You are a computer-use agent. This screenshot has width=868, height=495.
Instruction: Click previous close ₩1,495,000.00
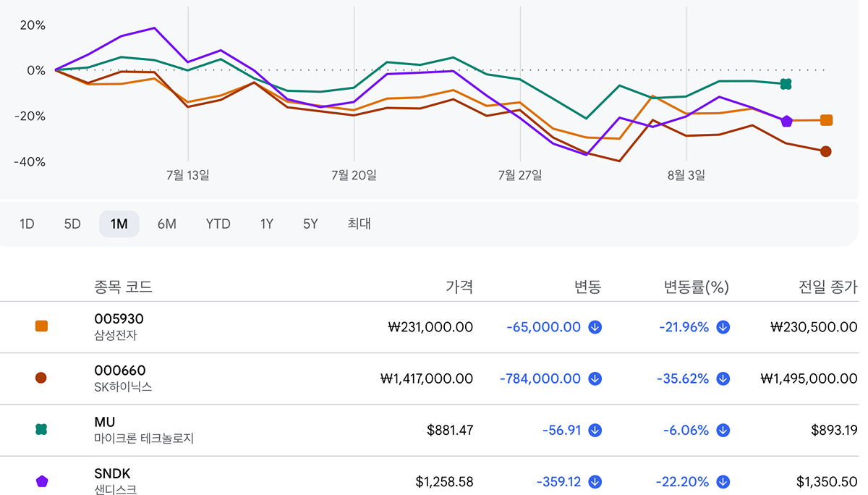[x=809, y=378]
